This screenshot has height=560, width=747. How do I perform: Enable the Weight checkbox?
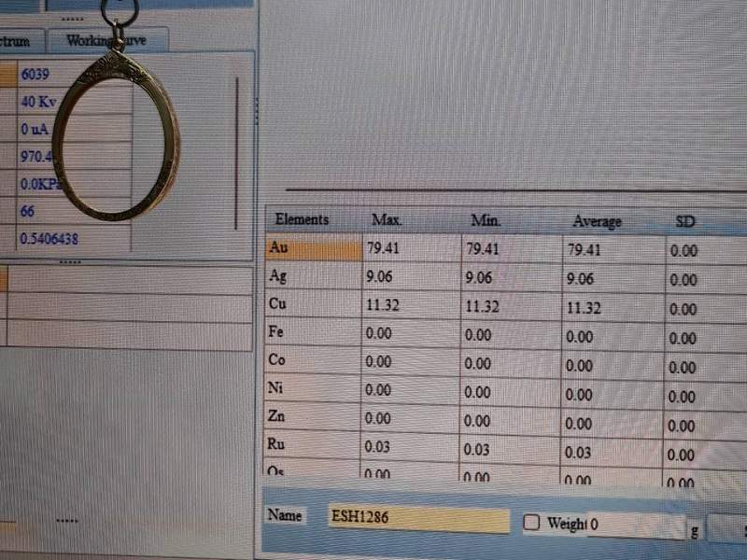point(532,523)
